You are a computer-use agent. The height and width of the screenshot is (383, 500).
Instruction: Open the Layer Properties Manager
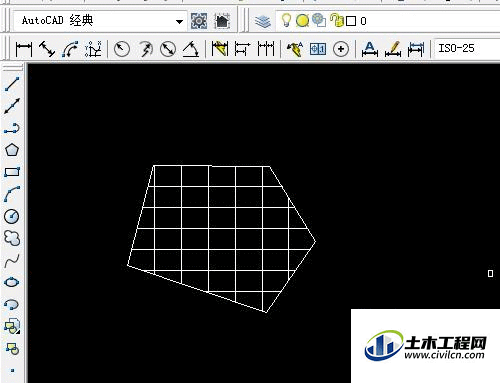click(263, 21)
